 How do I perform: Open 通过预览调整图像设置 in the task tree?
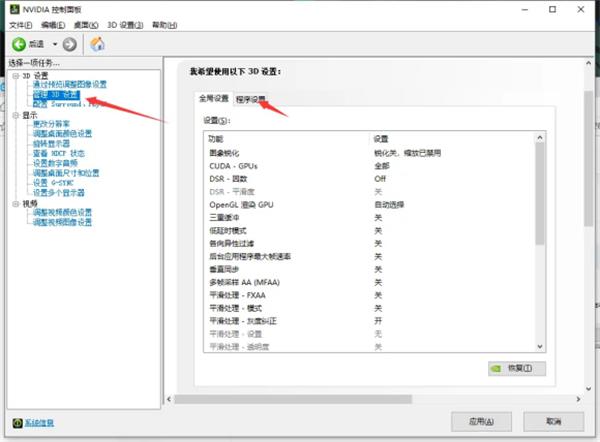70,85
